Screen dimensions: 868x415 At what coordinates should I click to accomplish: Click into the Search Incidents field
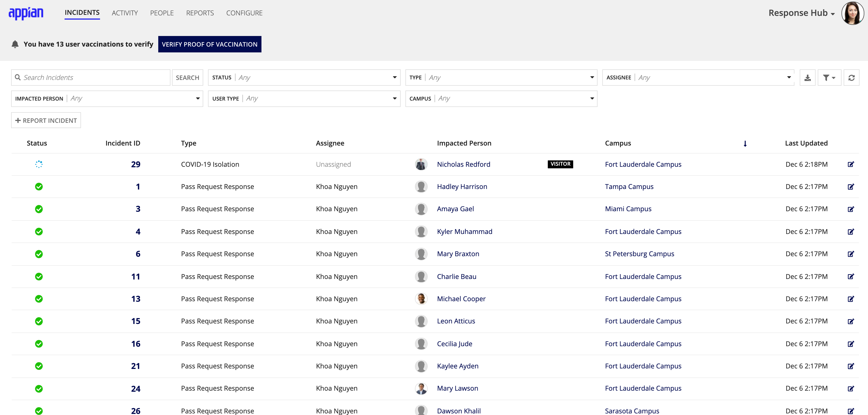click(x=91, y=78)
